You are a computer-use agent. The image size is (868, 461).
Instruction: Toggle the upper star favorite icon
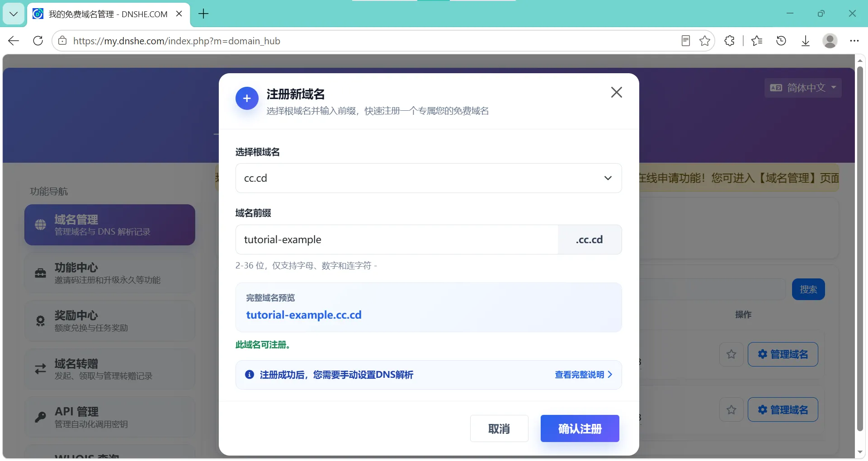(731, 354)
